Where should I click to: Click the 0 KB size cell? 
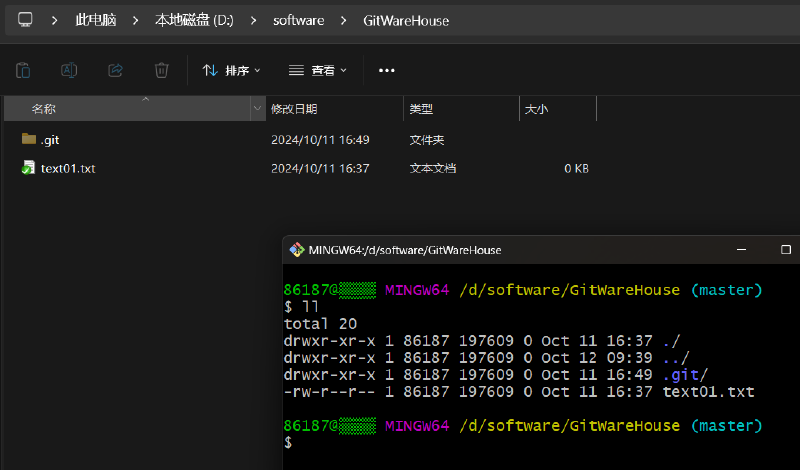576,168
